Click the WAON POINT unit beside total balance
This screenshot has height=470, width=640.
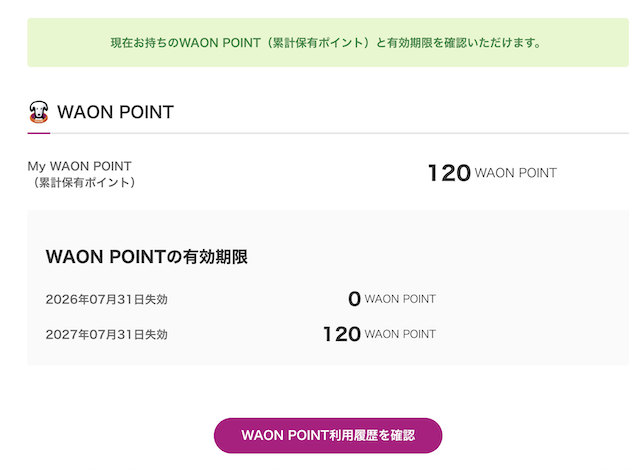pyautogui.click(x=516, y=173)
